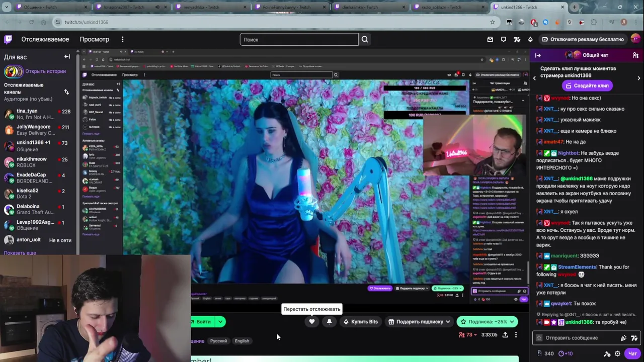Show next chat highlight banner

point(639,78)
